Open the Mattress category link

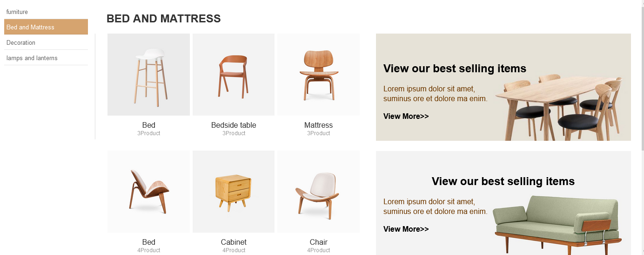click(x=318, y=125)
